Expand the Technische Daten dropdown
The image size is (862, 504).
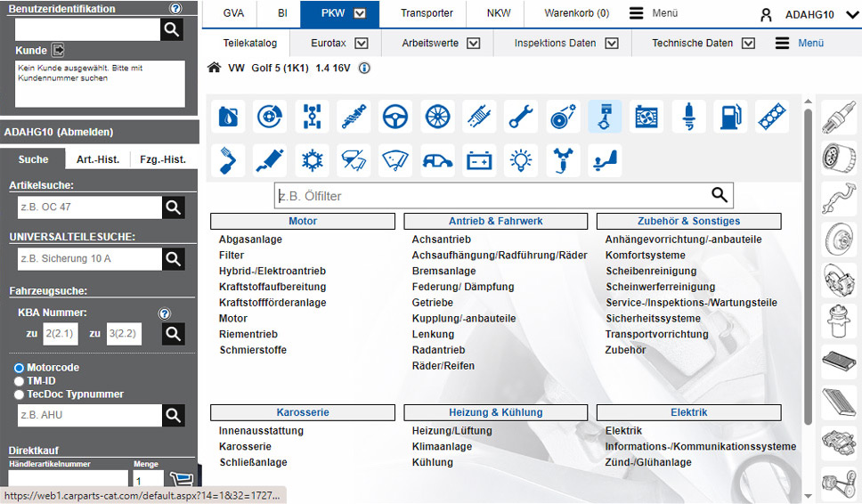pos(748,43)
